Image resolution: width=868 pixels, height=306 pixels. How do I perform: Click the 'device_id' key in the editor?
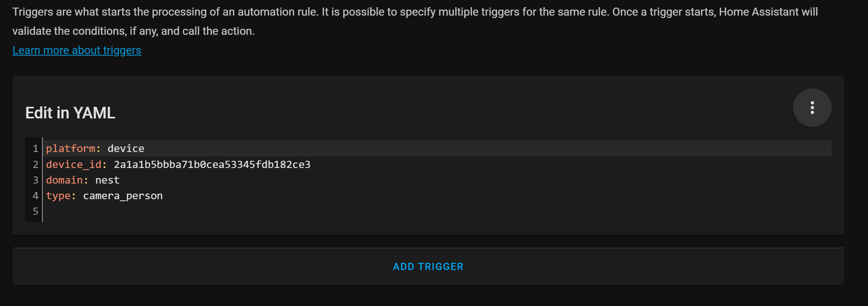pos(74,164)
